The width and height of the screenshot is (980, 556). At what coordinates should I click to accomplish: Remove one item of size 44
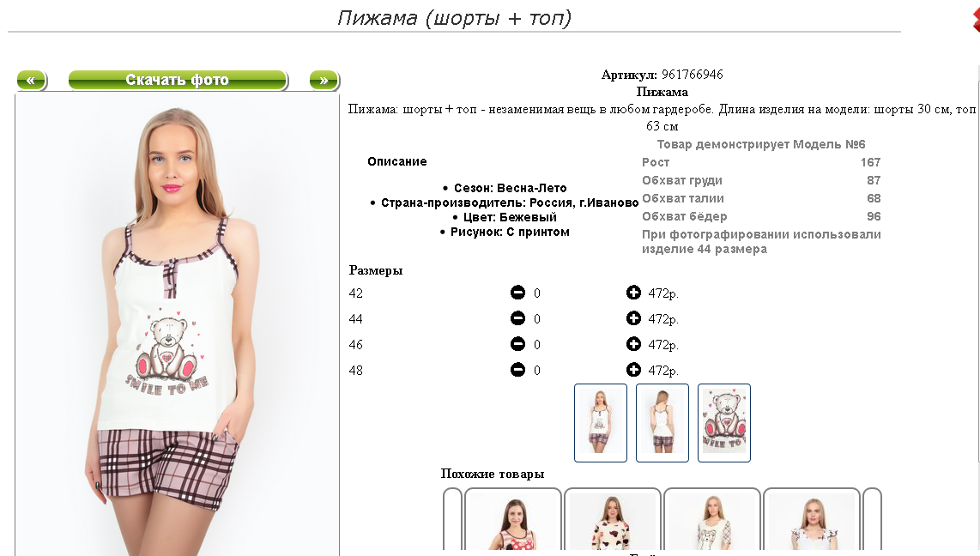coord(517,318)
